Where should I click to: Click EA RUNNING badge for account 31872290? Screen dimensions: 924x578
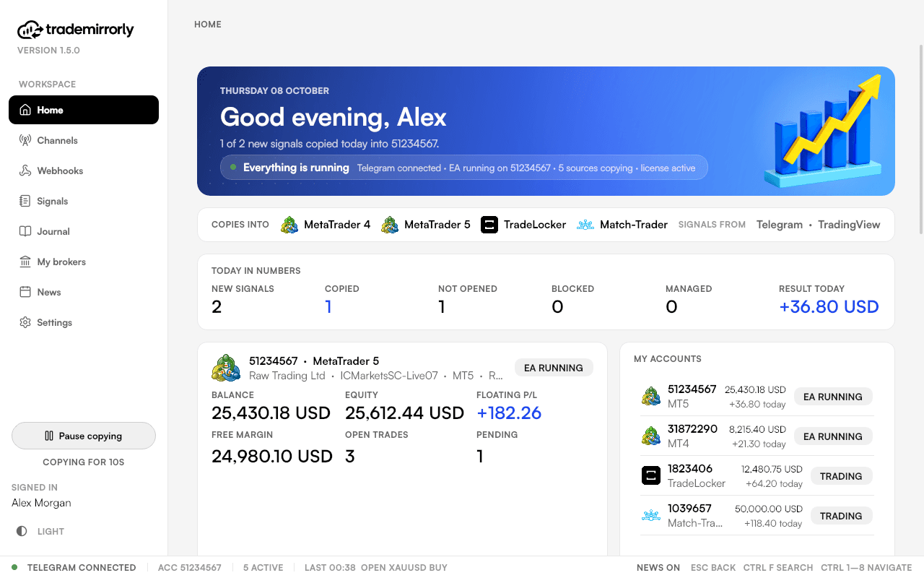[833, 436]
